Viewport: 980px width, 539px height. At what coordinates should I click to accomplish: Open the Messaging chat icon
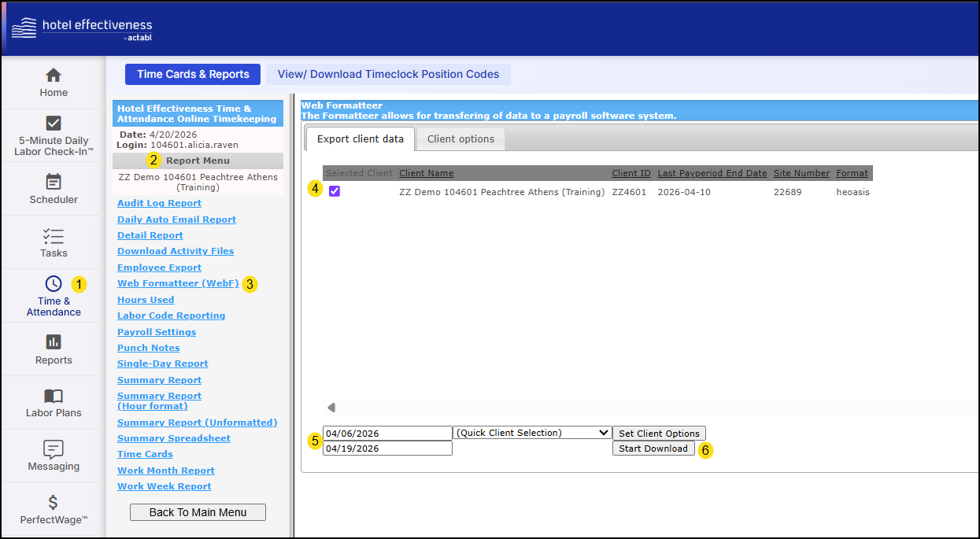54,449
